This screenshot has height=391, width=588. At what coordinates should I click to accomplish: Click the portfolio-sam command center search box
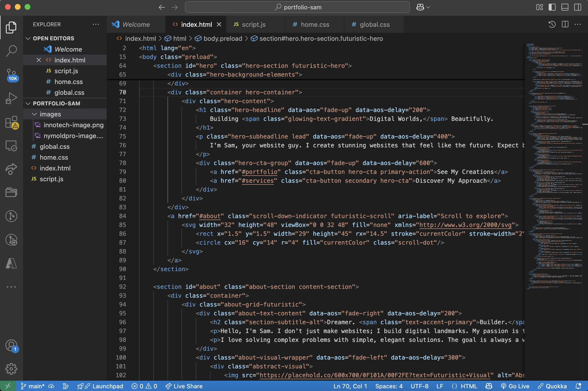[x=297, y=7]
